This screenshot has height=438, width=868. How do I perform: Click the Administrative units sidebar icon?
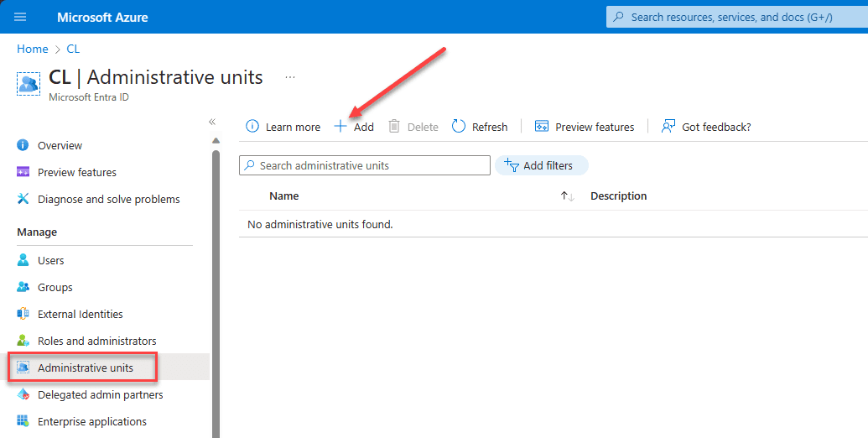coord(23,368)
